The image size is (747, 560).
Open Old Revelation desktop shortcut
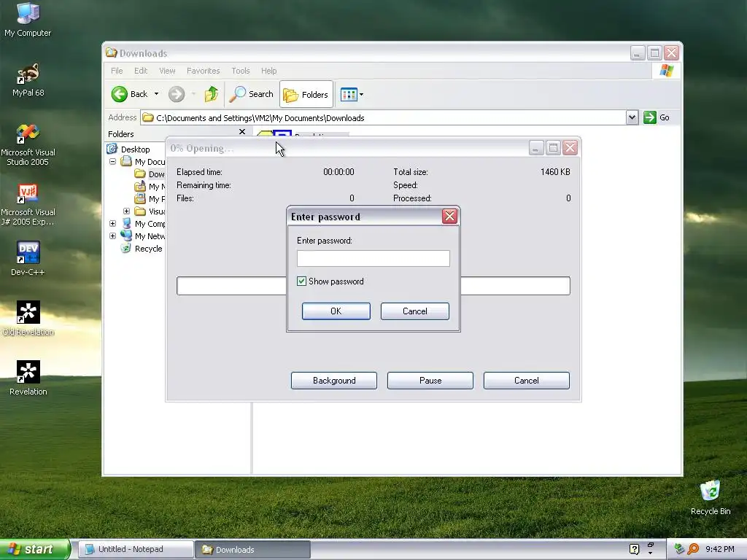coord(28,318)
